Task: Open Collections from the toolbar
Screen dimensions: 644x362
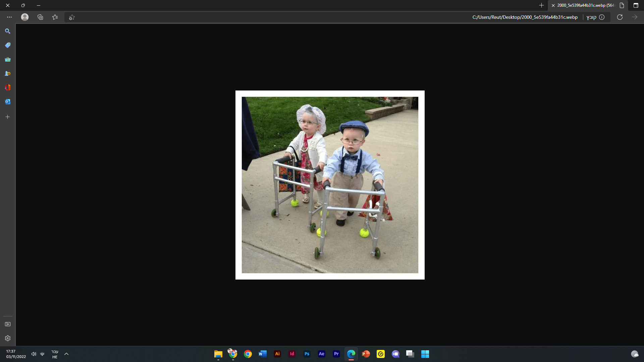Action: [40, 17]
